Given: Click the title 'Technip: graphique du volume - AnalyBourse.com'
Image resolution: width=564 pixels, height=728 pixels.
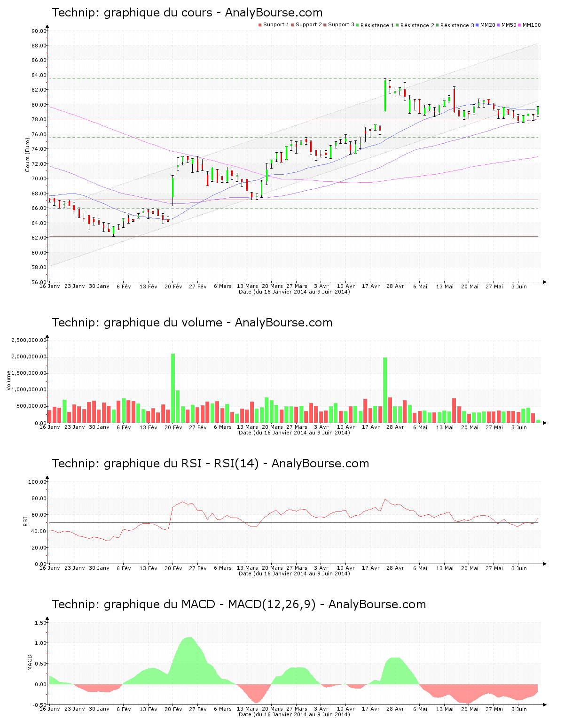Looking at the screenshot, I should point(192,323).
